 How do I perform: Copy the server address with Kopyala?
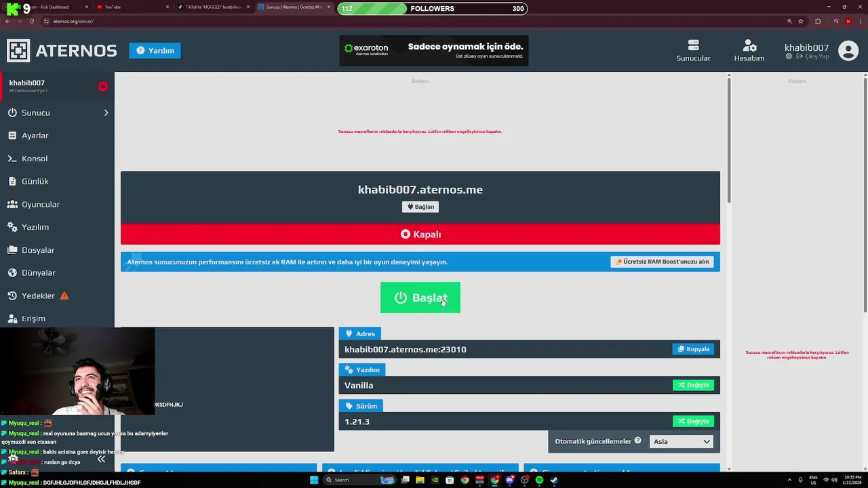[693, 349]
